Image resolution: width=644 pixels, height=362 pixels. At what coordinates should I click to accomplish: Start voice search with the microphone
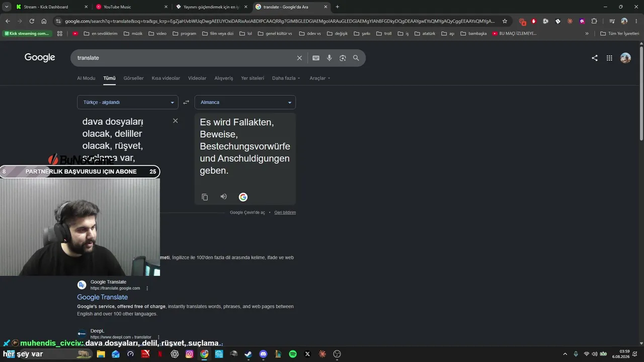coord(330,58)
